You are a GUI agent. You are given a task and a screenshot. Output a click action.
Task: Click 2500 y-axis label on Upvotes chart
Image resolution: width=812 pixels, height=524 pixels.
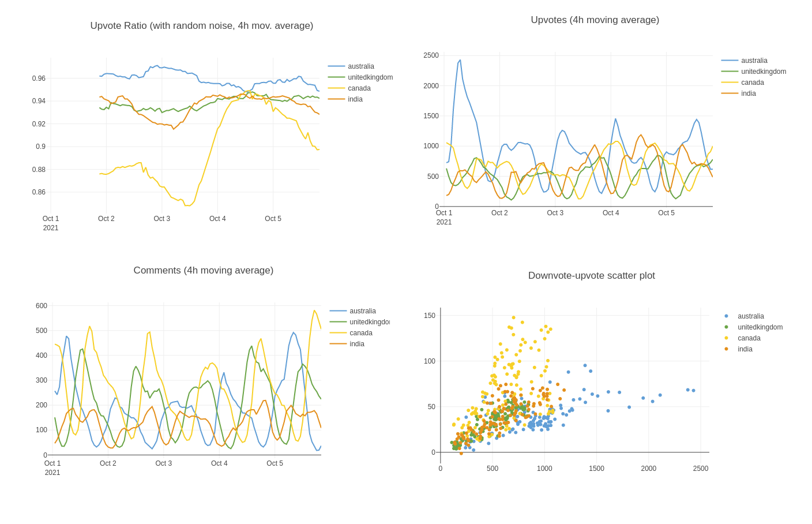point(431,55)
